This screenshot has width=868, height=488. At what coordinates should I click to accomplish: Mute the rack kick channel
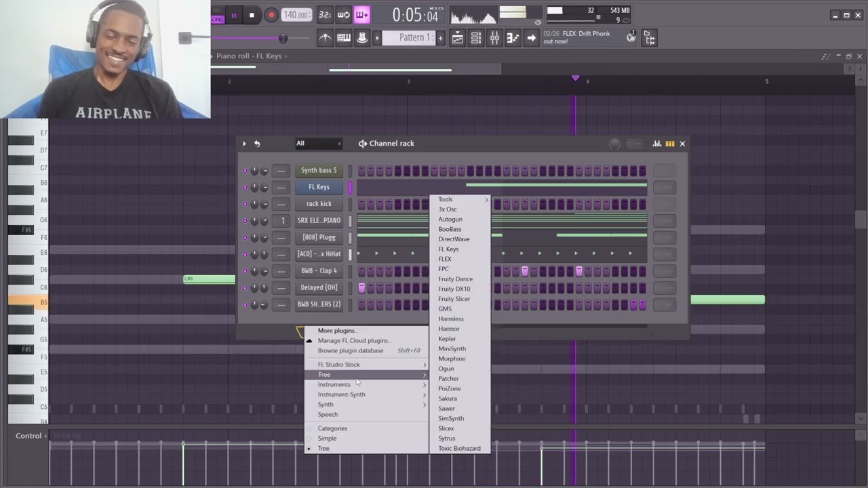tap(245, 204)
